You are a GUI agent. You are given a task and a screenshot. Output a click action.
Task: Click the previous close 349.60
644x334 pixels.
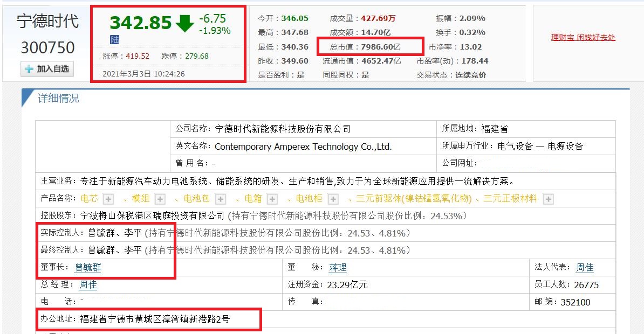(294, 61)
